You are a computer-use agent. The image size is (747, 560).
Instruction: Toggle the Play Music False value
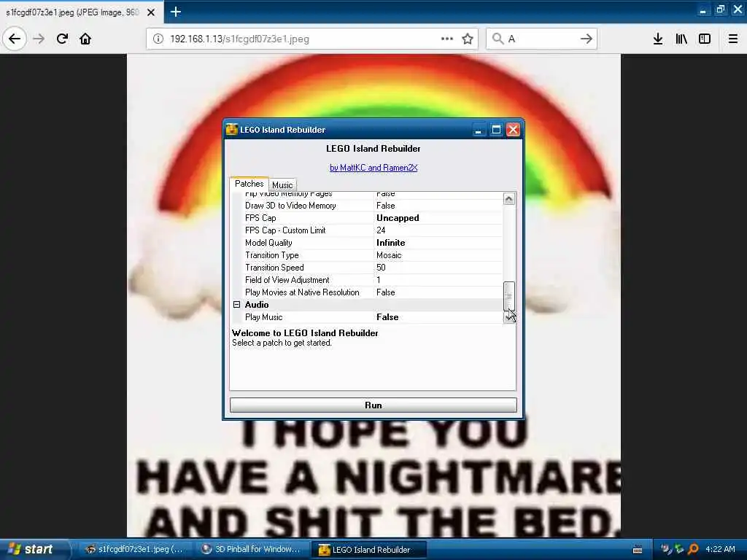tap(387, 317)
